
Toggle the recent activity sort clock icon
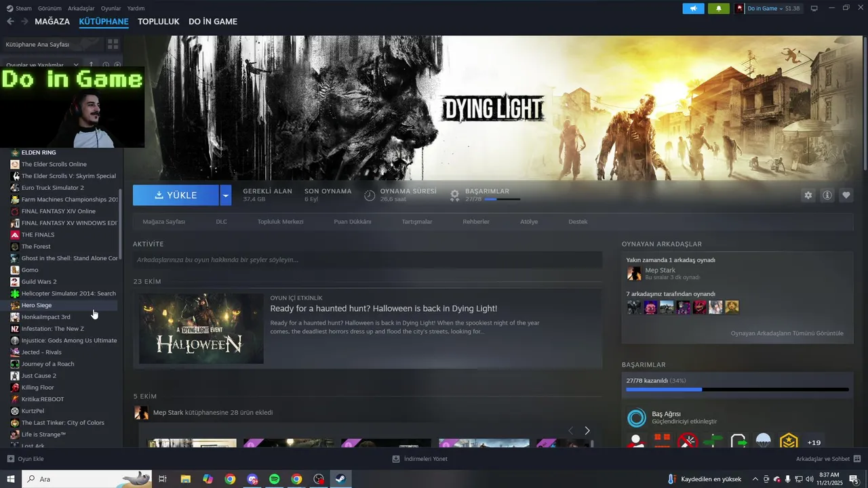104,65
